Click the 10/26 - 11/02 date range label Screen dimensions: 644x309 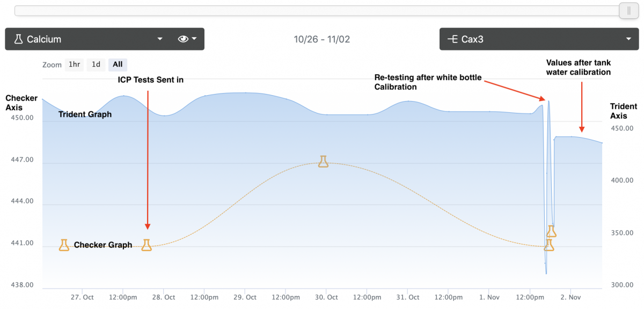(322, 39)
